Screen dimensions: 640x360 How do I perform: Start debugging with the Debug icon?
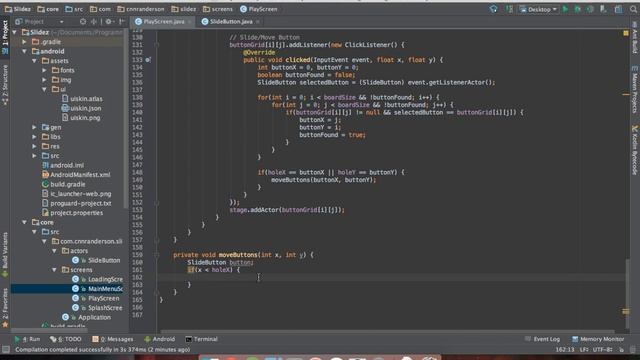tap(578, 9)
